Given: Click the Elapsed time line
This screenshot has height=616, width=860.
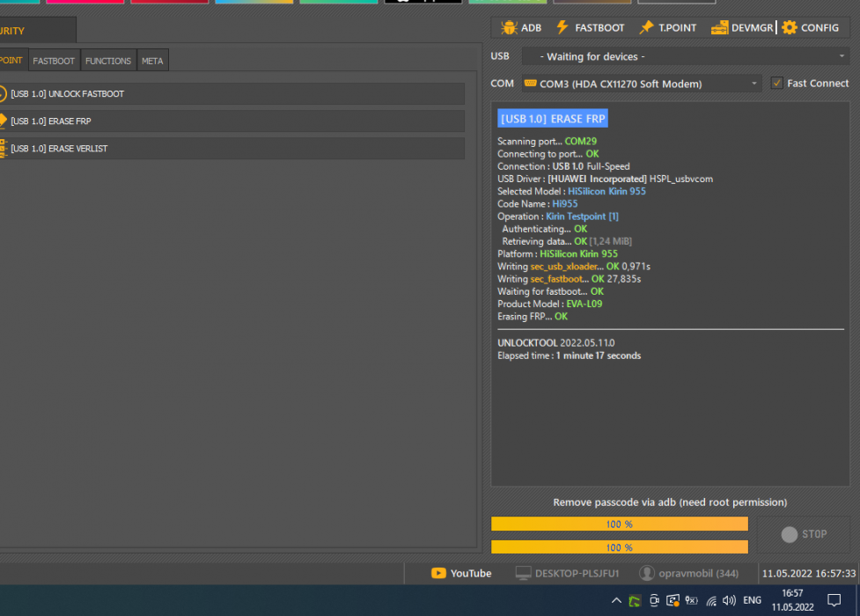Looking at the screenshot, I should click(570, 356).
